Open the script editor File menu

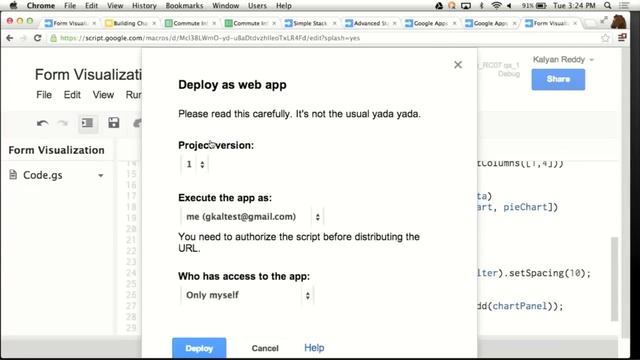pos(44,95)
